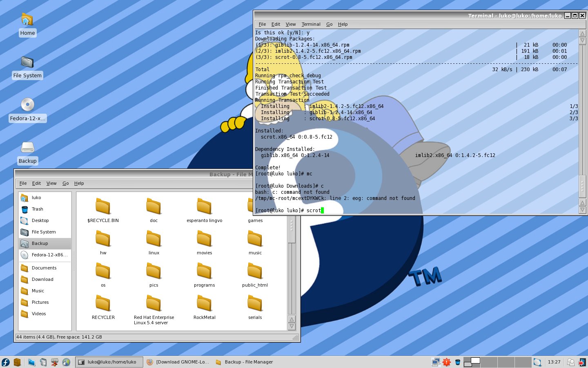The image size is (588, 368).
Task: Open the Fedora applications menu in the panel
Action: (x=6, y=362)
